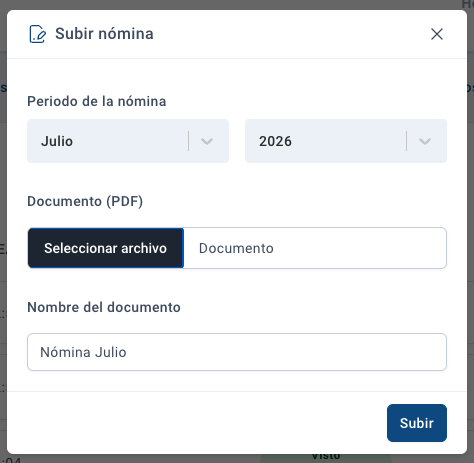The image size is (474, 463).
Task: Submit with the Subir button
Action: click(x=417, y=423)
